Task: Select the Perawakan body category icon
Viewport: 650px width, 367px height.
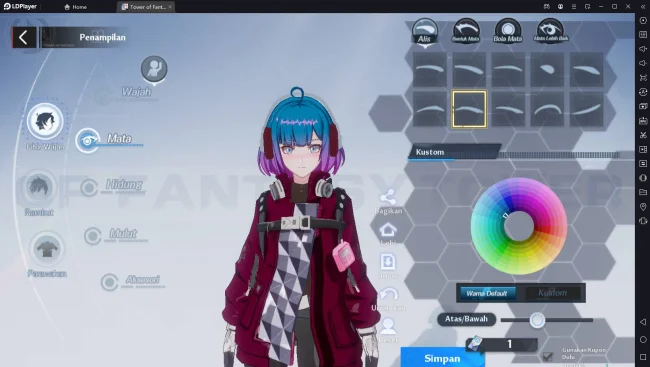Action: 47,249
